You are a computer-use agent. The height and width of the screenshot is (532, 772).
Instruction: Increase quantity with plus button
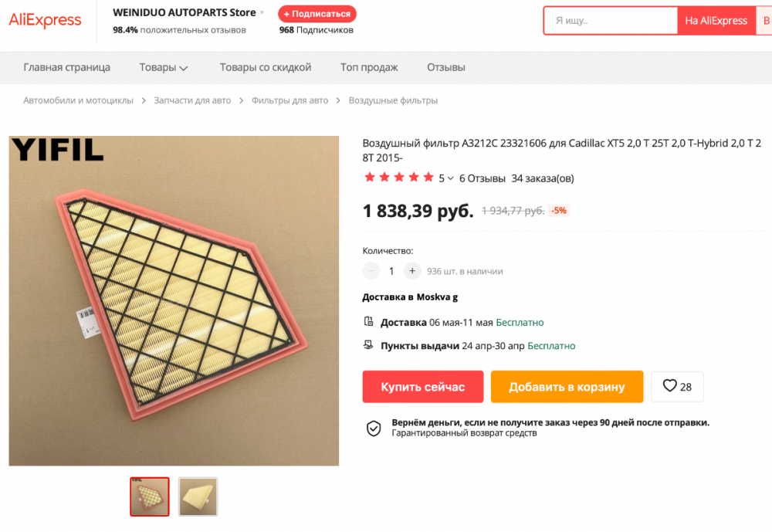tap(412, 271)
